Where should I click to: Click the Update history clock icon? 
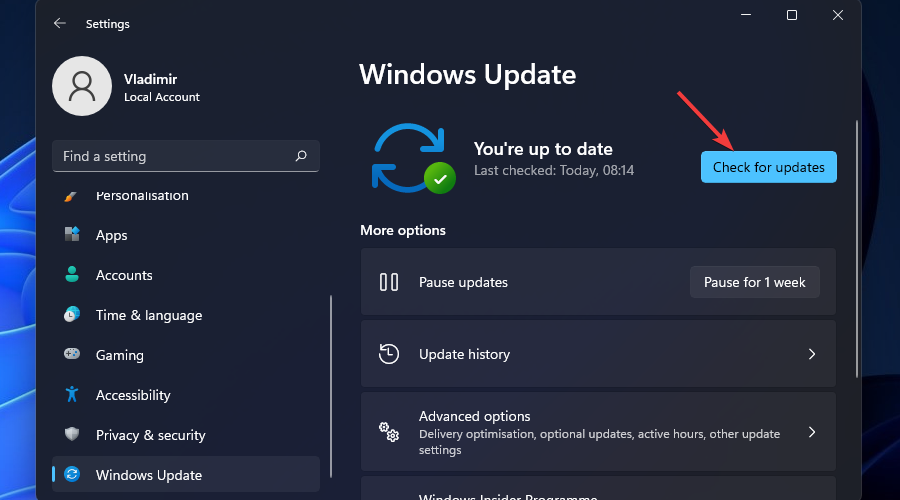pyautogui.click(x=389, y=354)
